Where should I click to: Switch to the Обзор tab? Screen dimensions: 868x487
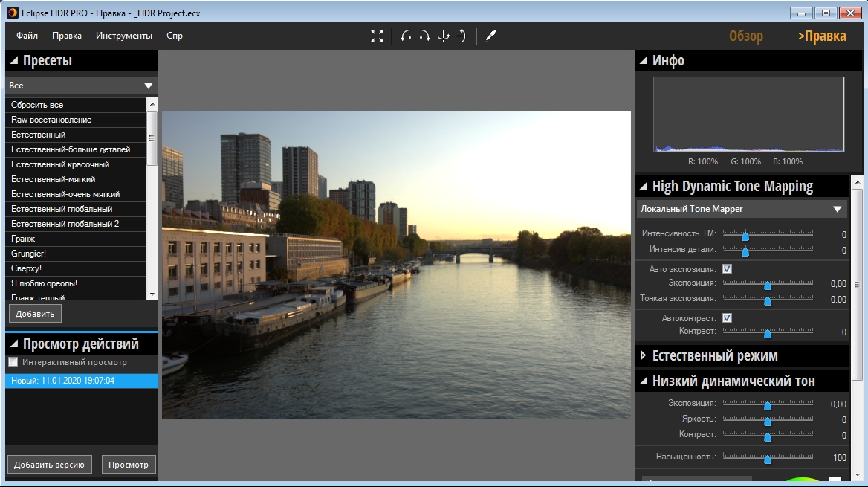(x=745, y=36)
